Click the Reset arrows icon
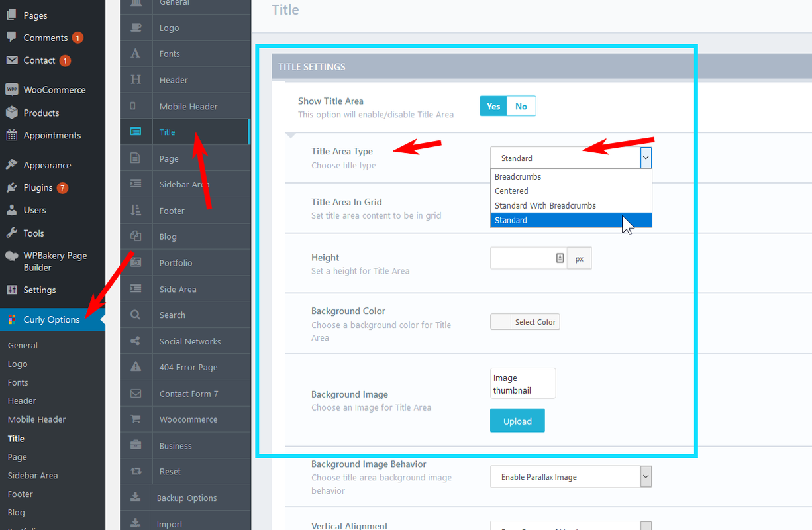The width and height of the screenshot is (812, 530). click(x=136, y=472)
